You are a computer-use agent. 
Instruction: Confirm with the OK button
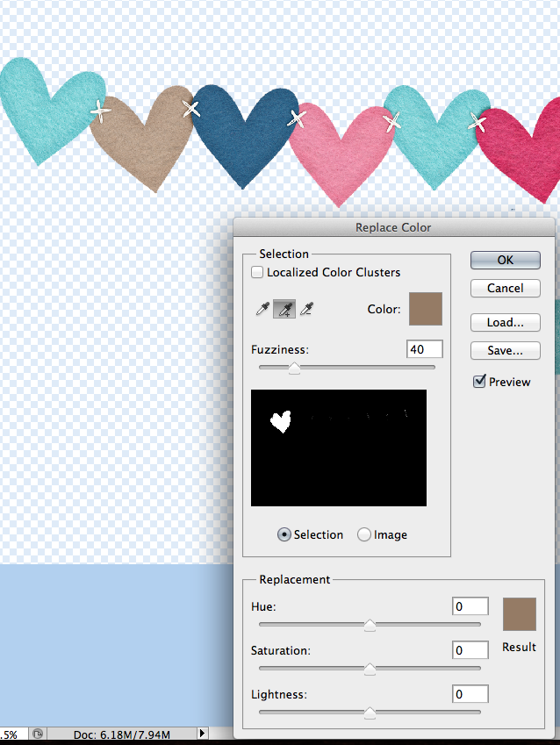(x=506, y=260)
